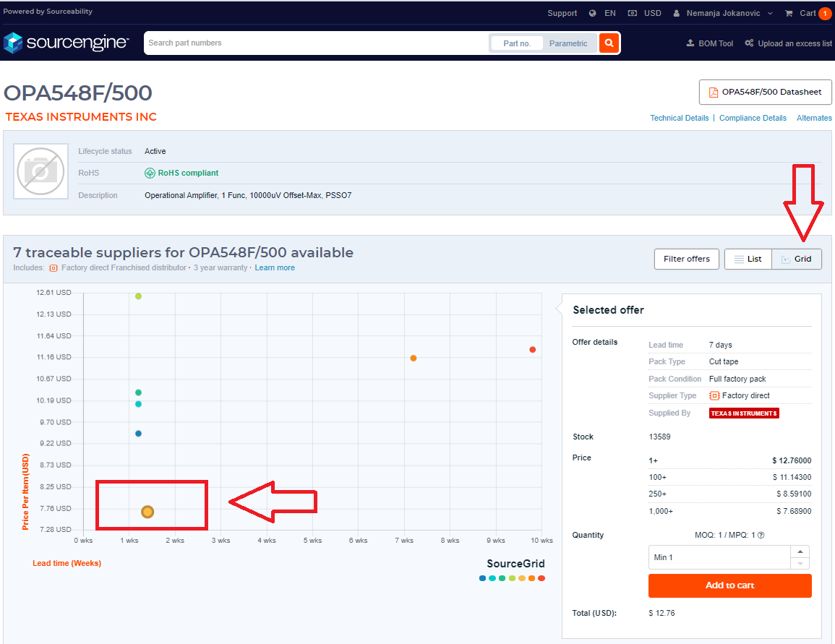Open the OPA548F/500 Datasheet
835x644 pixels.
tap(766, 92)
